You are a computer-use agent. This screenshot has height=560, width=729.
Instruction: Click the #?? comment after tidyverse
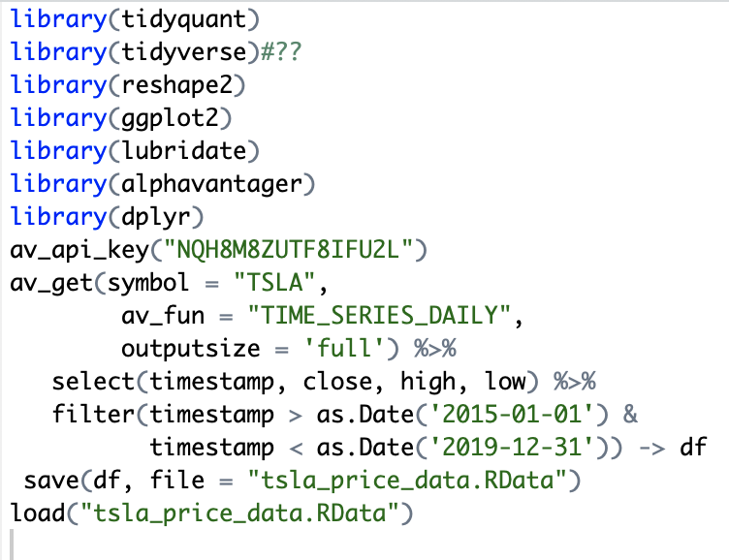click(x=281, y=51)
